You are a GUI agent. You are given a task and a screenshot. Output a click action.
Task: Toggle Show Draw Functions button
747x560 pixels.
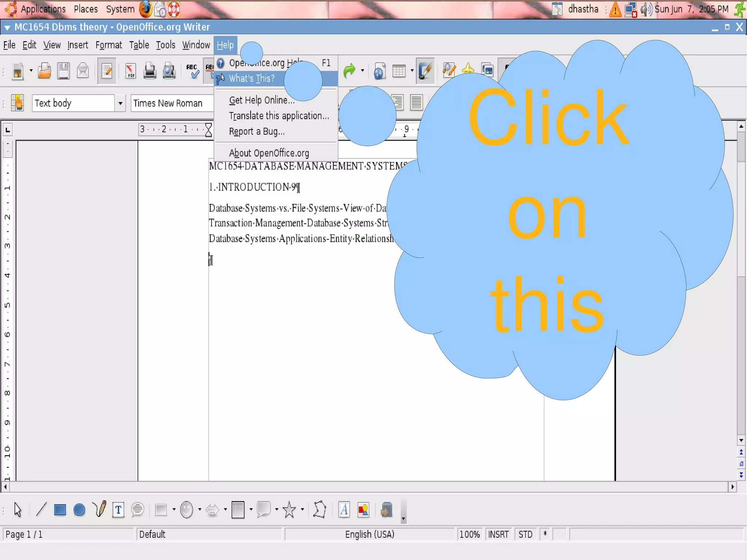coord(425,71)
